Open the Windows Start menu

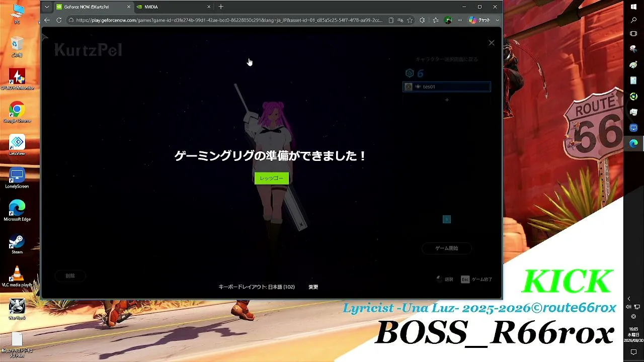tap(633, 7)
